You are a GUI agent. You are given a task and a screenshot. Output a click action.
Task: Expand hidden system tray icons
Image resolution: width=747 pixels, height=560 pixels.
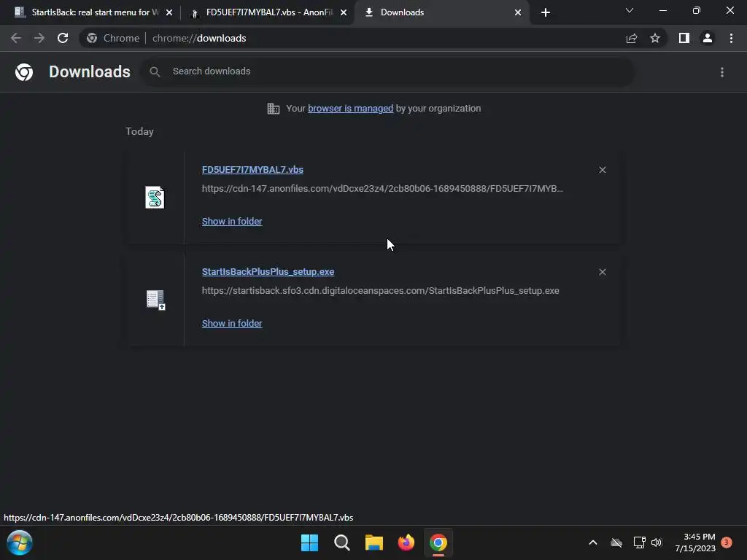coord(593,542)
